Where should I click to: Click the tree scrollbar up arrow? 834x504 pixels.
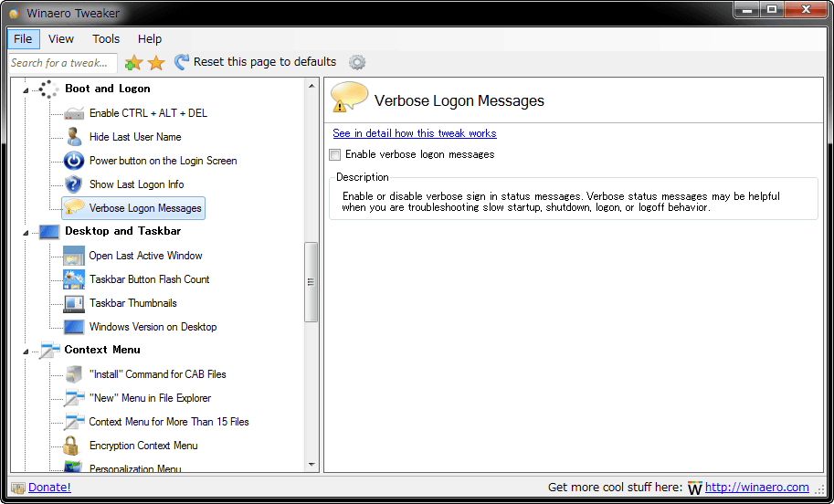click(x=311, y=86)
